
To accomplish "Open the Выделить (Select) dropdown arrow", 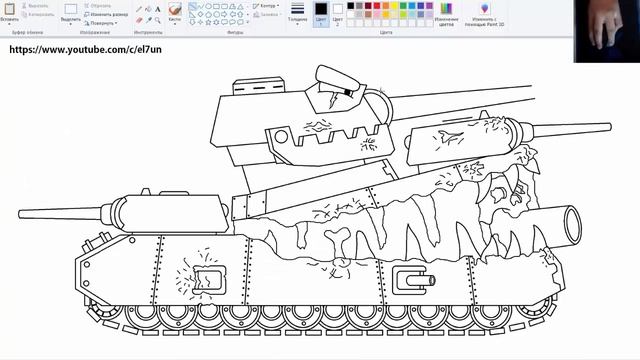I will [71, 24].
